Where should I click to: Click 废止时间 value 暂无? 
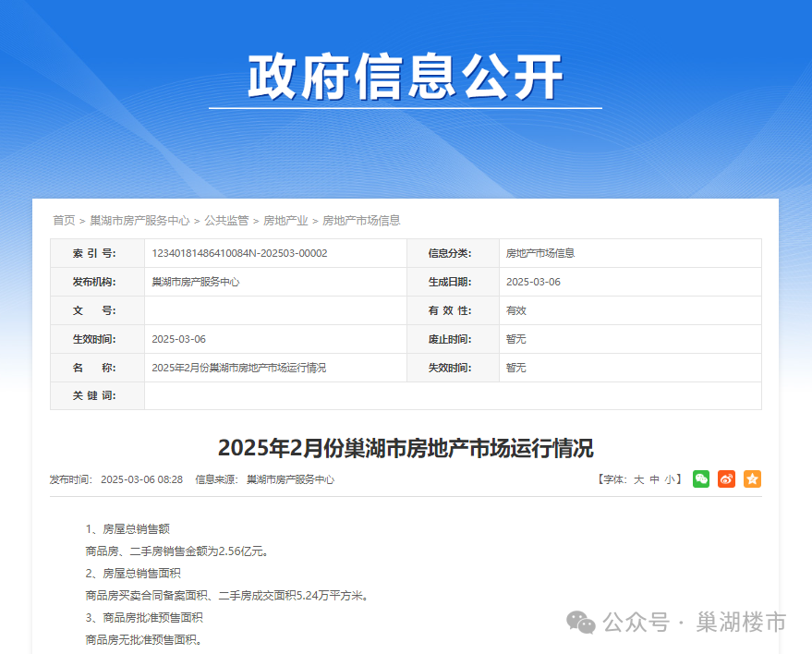click(515, 339)
